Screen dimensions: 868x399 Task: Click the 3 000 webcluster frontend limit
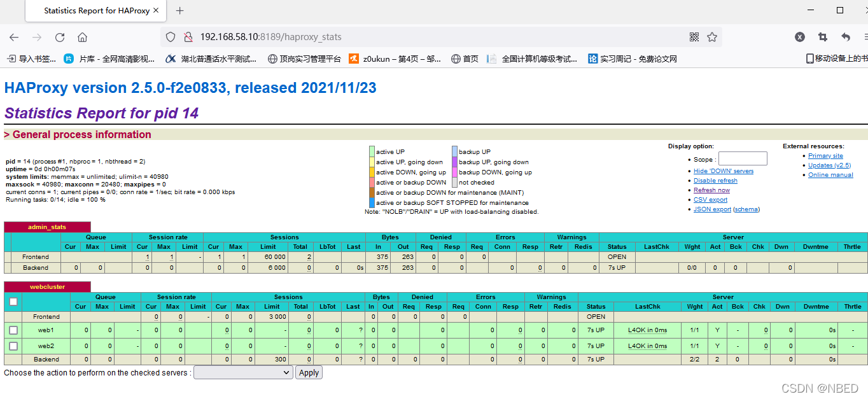272,317
